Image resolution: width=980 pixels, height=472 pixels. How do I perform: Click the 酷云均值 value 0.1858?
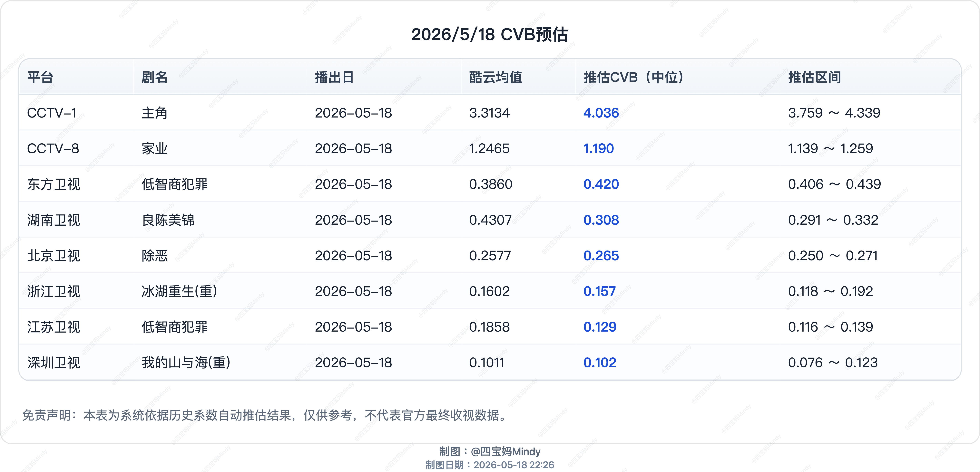489,327
